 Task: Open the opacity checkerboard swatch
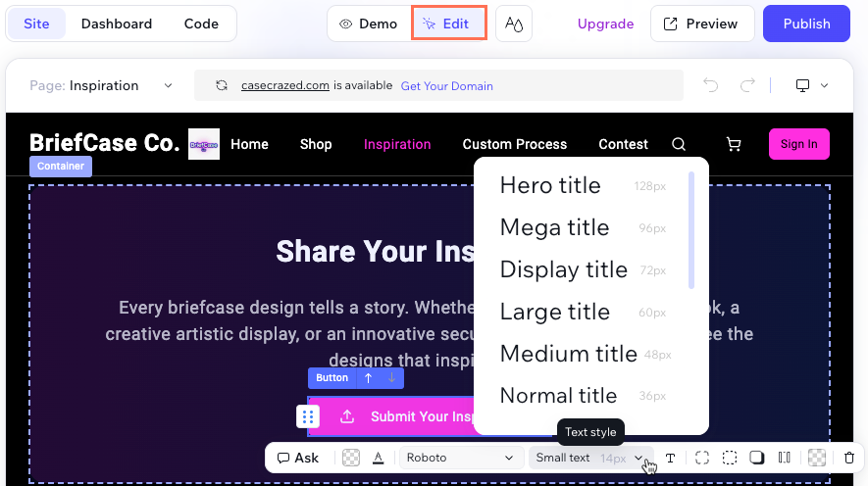[x=817, y=458]
